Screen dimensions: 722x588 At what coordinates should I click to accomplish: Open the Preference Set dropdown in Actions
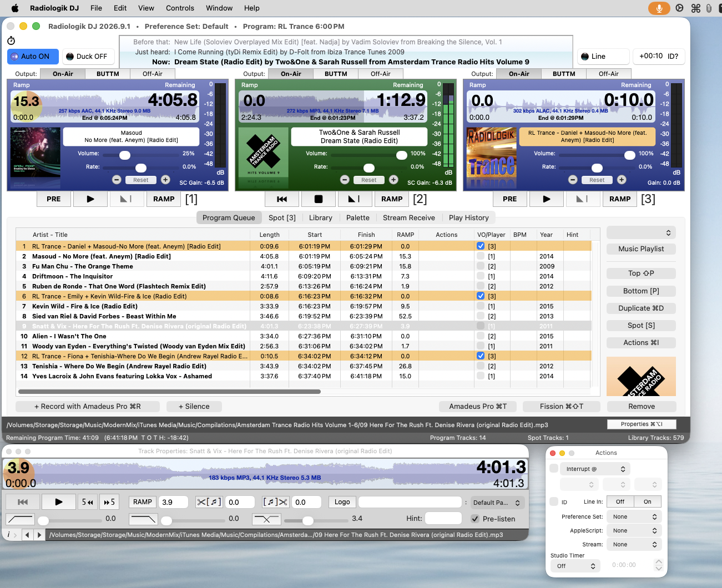(633, 517)
